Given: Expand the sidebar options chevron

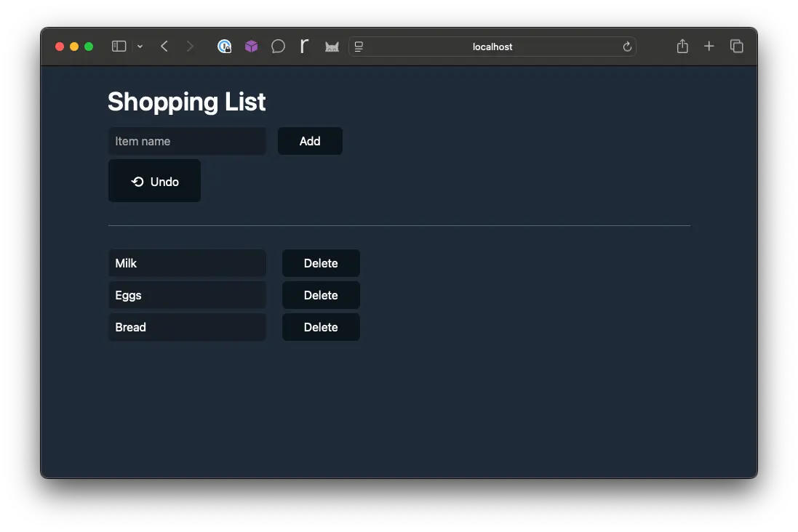Looking at the screenshot, I should (140, 46).
